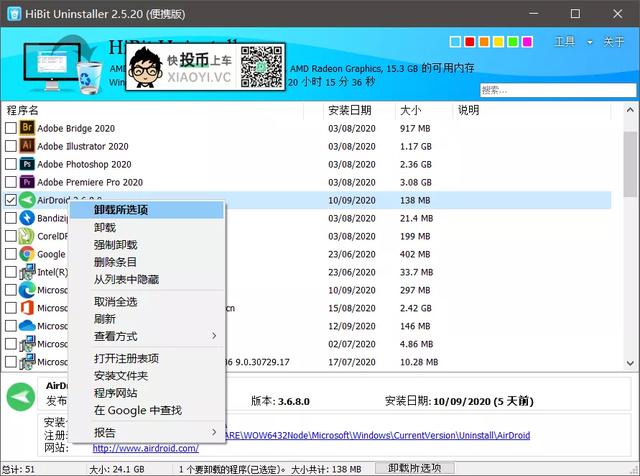Tick the Adobe Bridge 2020 checkbox

(x=11, y=128)
